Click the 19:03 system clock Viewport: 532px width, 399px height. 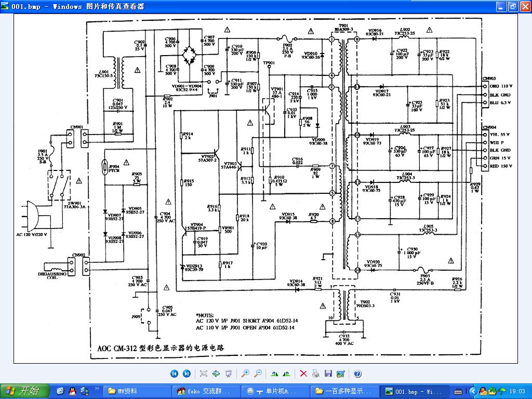[x=517, y=392]
